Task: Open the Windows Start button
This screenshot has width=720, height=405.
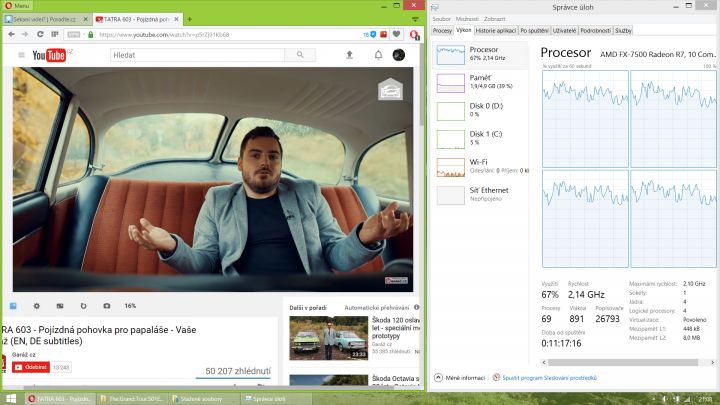Action: pos(11,398)
